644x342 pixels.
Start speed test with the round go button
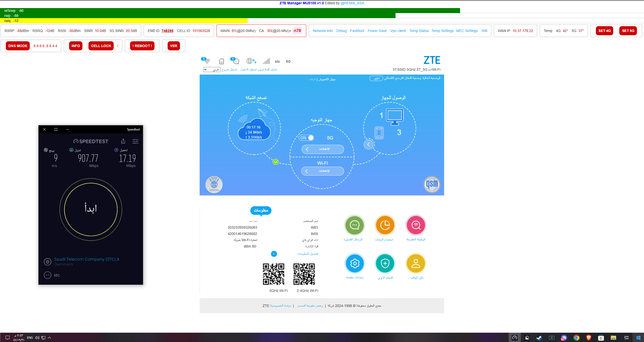tap(91, 209)
